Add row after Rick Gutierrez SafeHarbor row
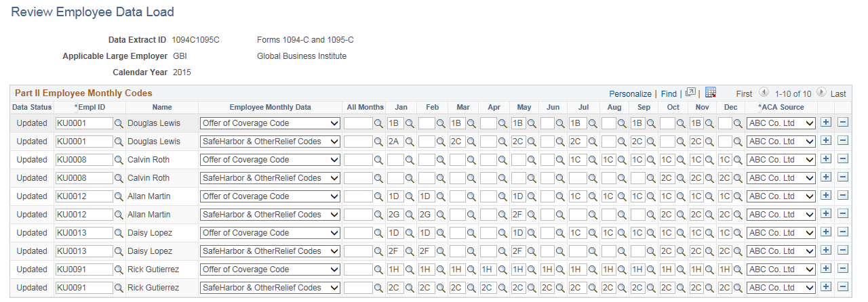The height and width of the screenshot is (302, 868). 825,287
